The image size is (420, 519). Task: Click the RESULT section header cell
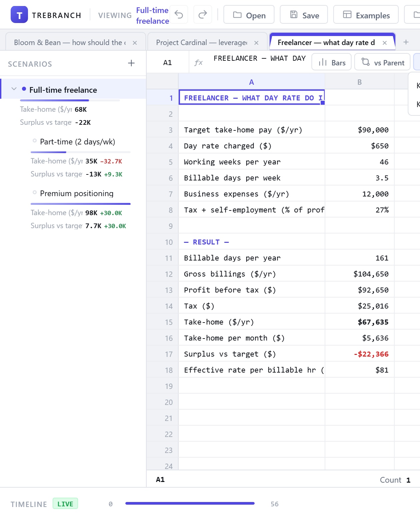[252, 242]
